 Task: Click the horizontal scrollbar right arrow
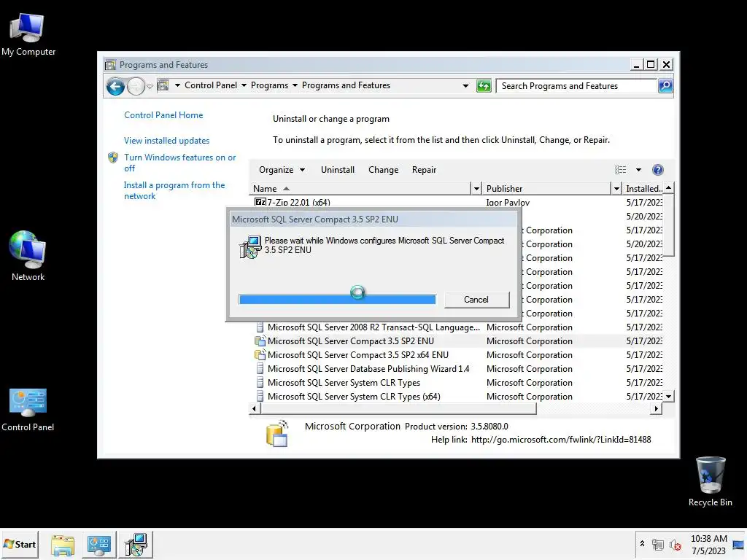657,408
